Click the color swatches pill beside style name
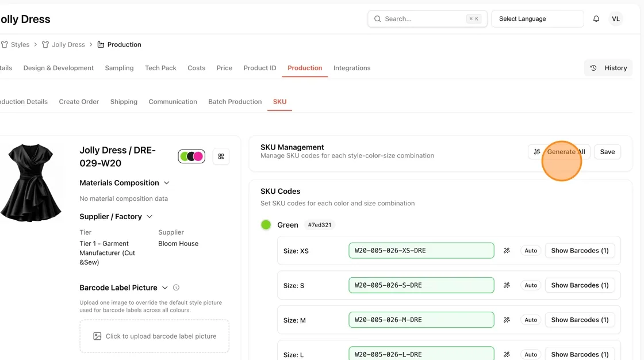Image resolution: width=644 pixels, height=360 pixels. [191, 156]
